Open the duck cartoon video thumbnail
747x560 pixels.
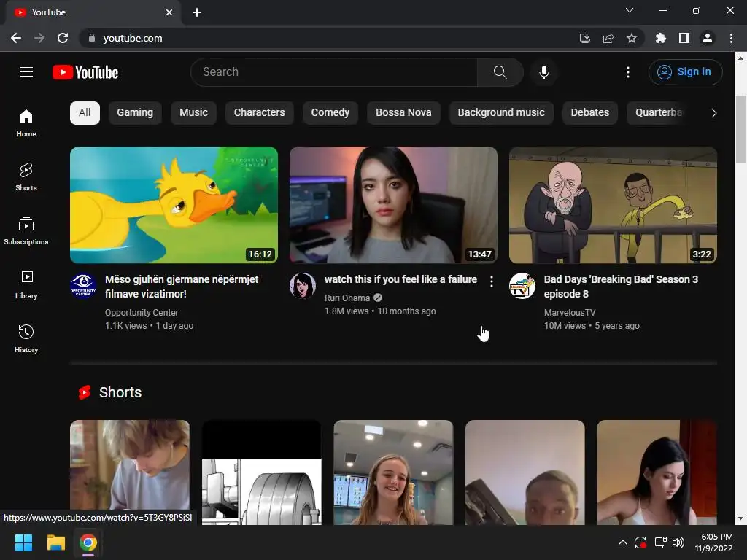(x=174, y=205)
